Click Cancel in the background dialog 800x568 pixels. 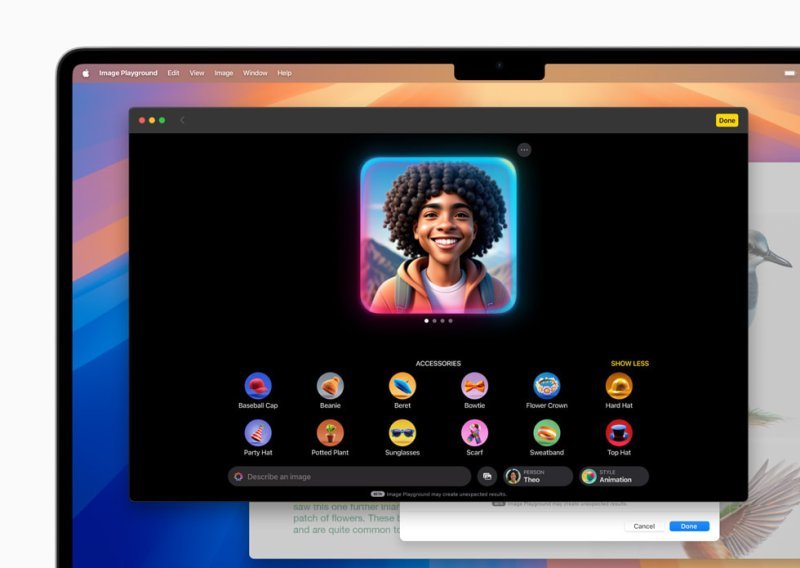click(644, 526)
